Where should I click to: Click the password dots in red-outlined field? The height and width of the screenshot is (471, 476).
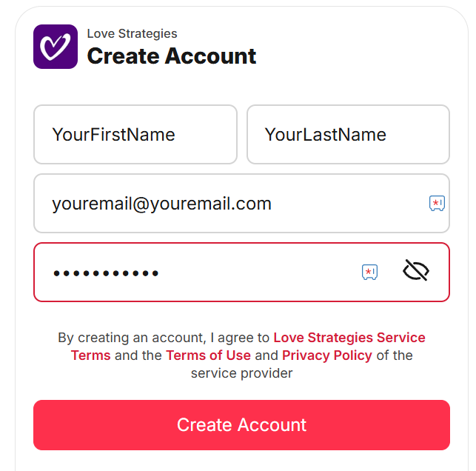click(x=106, y=273)
